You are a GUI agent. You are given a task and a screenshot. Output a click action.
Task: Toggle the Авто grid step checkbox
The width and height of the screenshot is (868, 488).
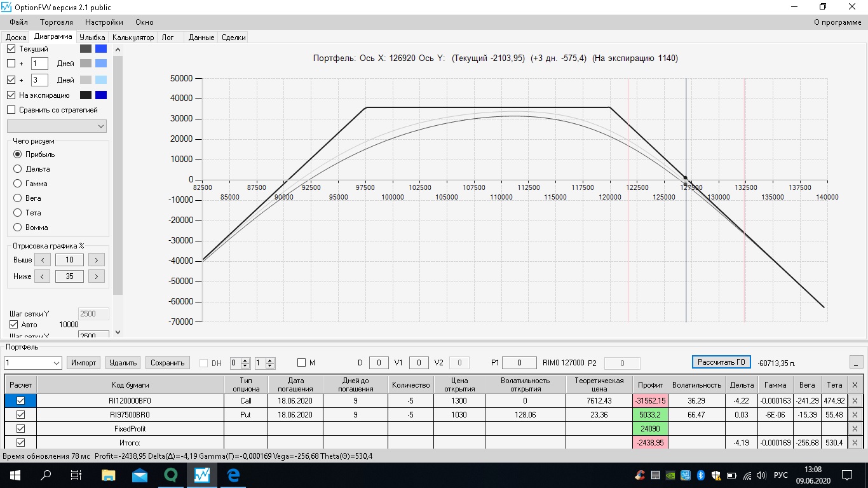(x=14, y=325)
